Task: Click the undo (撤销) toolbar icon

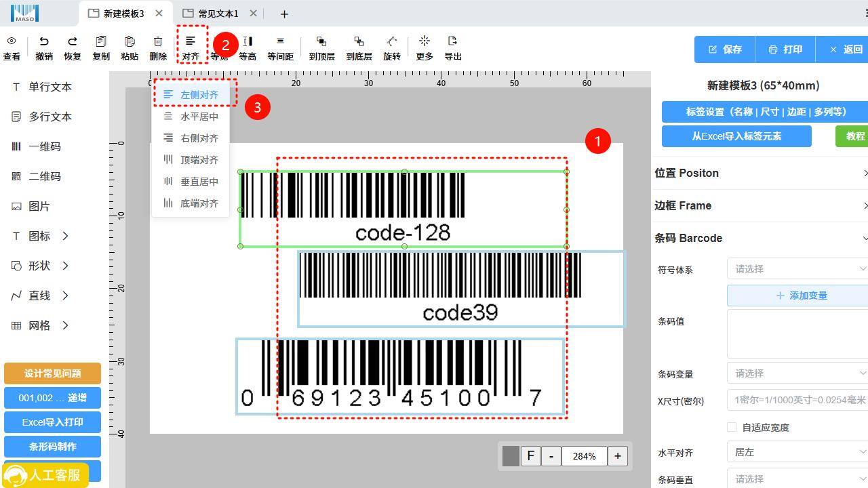Action: [44, 42]
